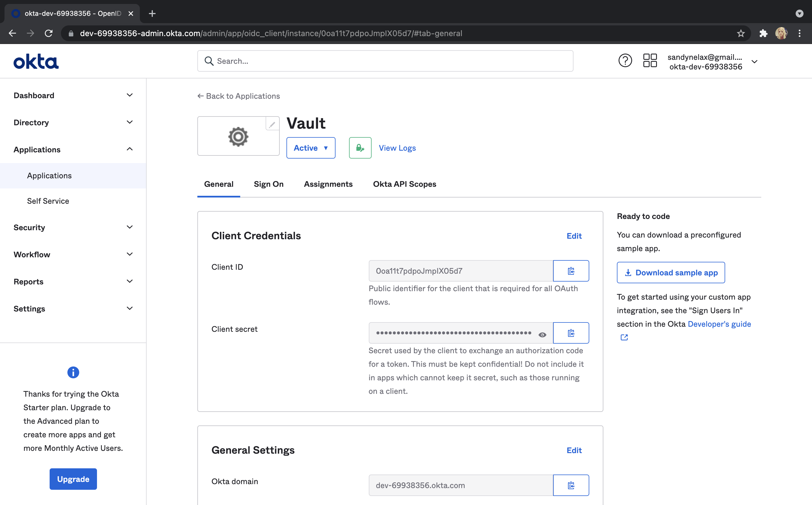
Task: Switch to the Okta API Scopes tab
Action: (x=404, y=184)
